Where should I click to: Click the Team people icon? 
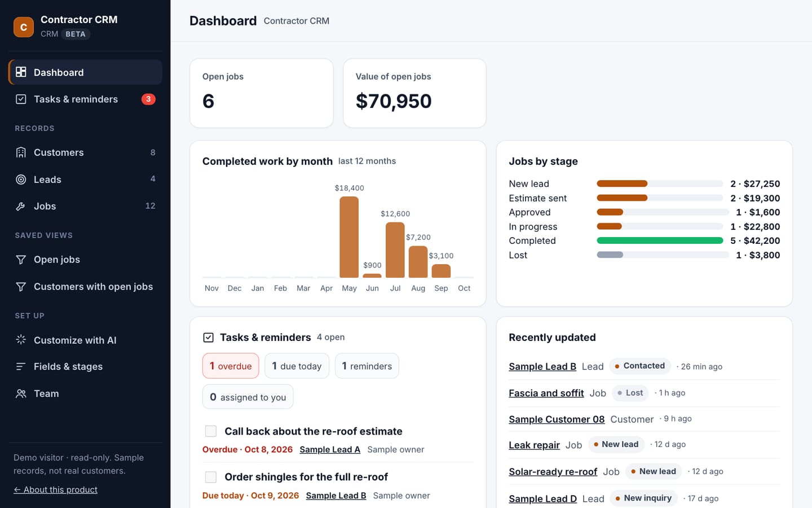21,394
